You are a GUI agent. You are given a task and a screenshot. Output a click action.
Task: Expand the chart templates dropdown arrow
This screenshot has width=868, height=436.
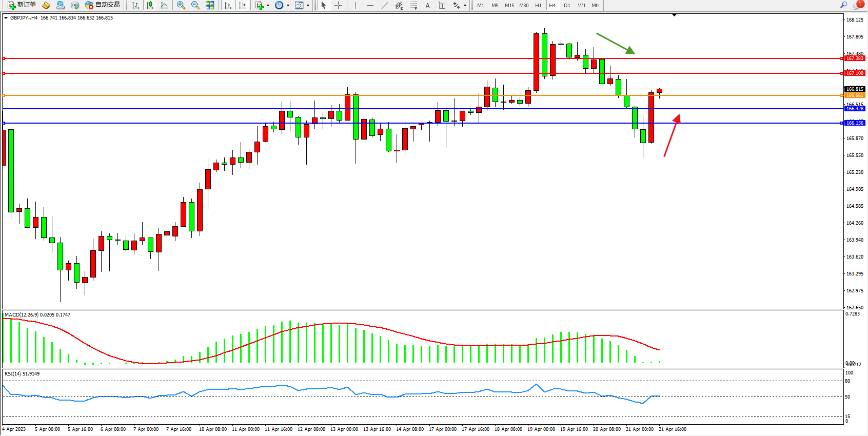pyautogui.click(x=308, y=5)
